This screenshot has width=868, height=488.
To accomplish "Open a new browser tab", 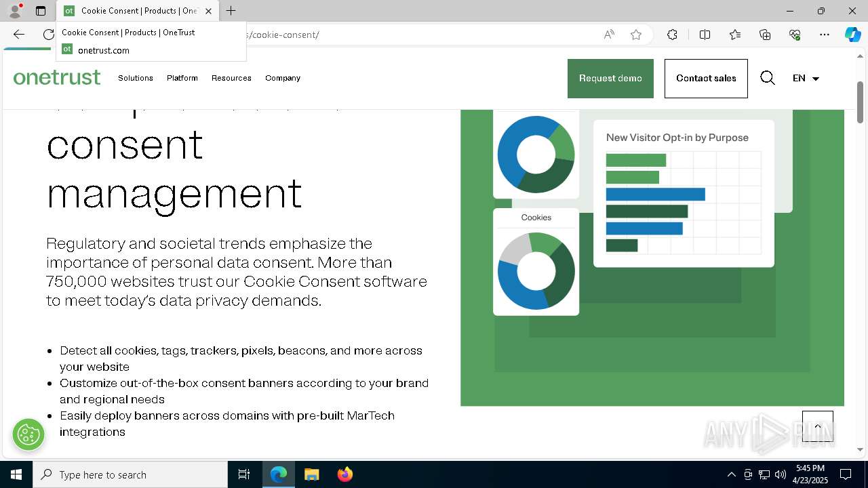I will (x=231, y=11).
